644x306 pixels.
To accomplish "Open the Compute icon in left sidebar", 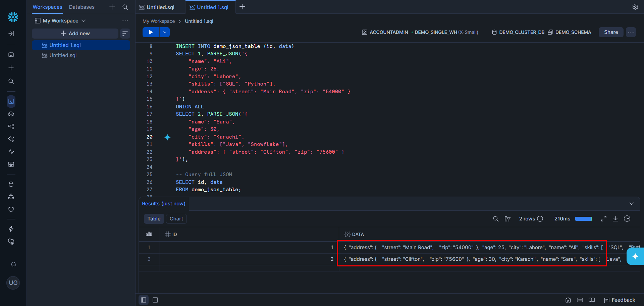I will click(11, 197).
